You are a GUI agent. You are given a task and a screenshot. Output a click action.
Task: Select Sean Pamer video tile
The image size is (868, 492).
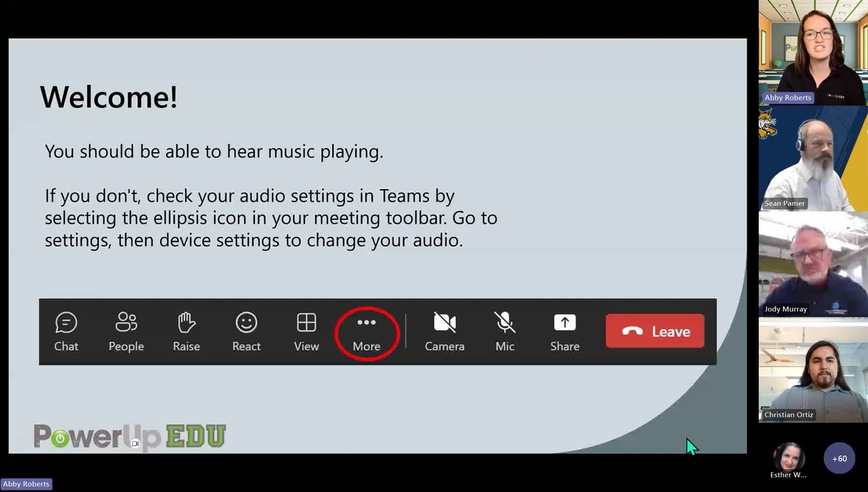tap(813, 158)
